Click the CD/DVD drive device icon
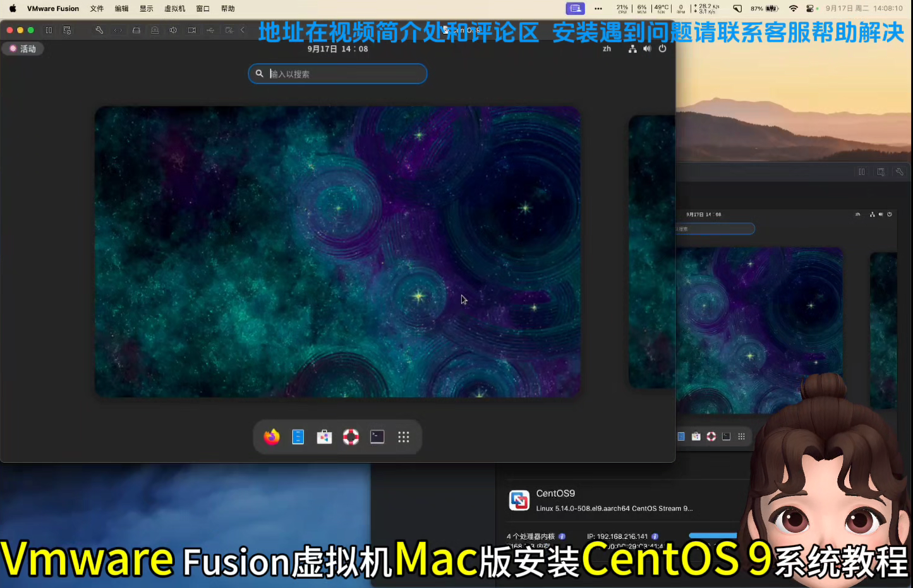The width and height of the screenshot is (913, 588). 155,30
